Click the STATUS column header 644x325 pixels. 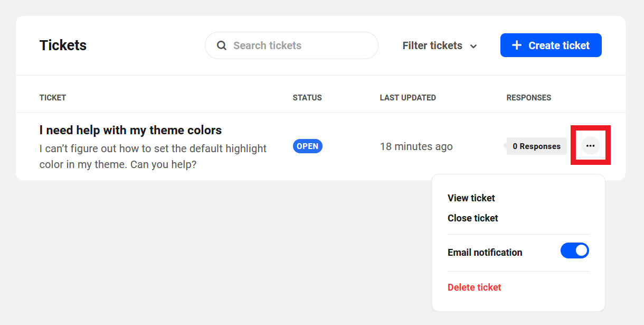pyautogui.click(x=307, y=97)
